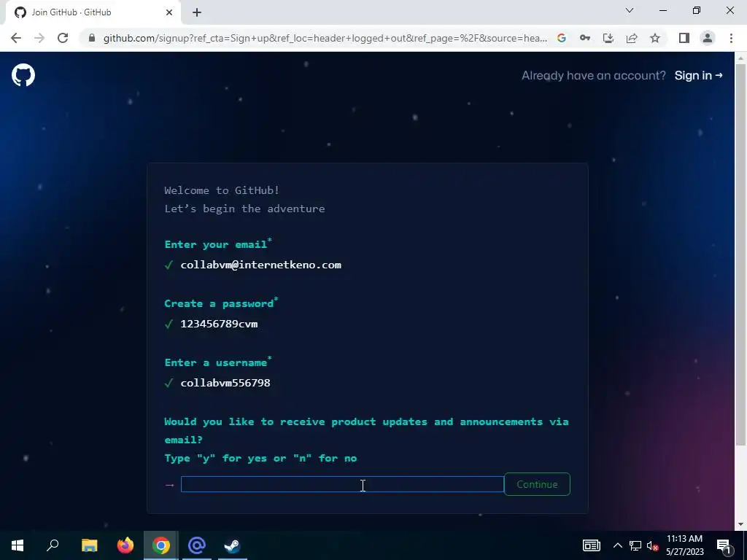Go back with browser back arrow
Image resolution: width=747 pixels, height=560 pixels.
pyautogui.click(x=16, y=38)
